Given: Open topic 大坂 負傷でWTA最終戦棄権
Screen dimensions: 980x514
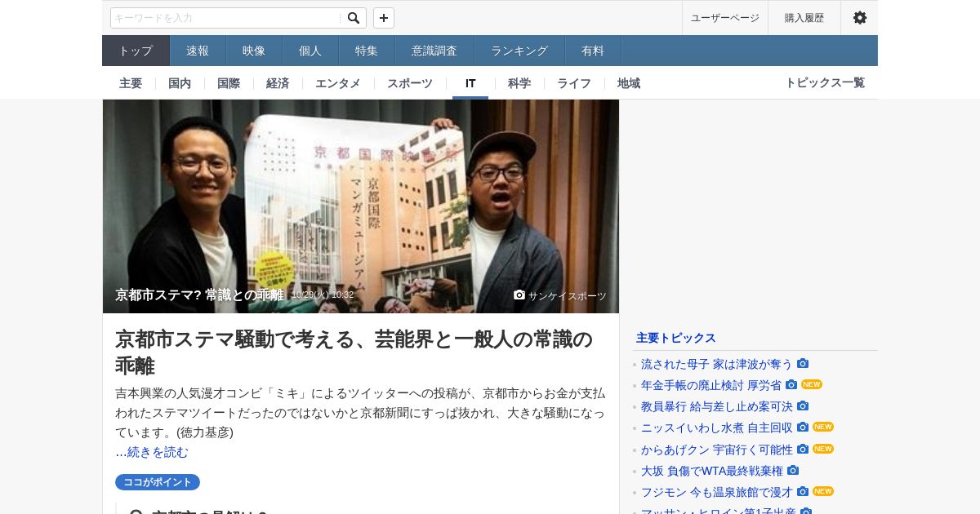Looking at the screenshot, I should coord(712,471).
